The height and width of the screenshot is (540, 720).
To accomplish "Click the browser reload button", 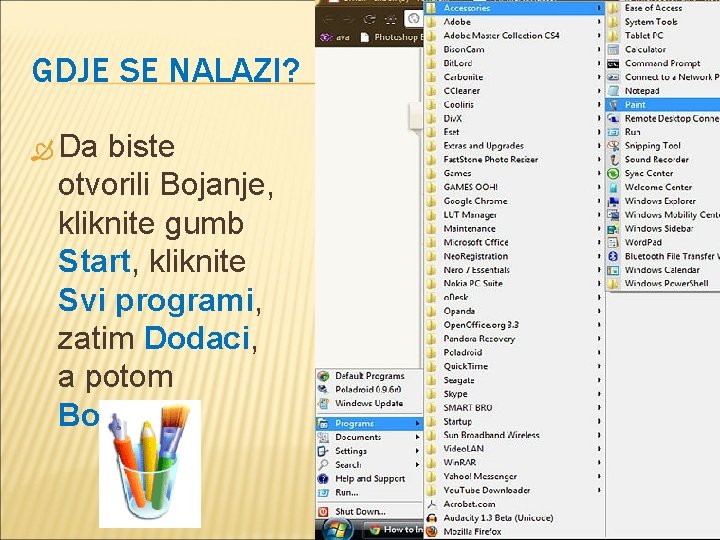I will [369, 19].
